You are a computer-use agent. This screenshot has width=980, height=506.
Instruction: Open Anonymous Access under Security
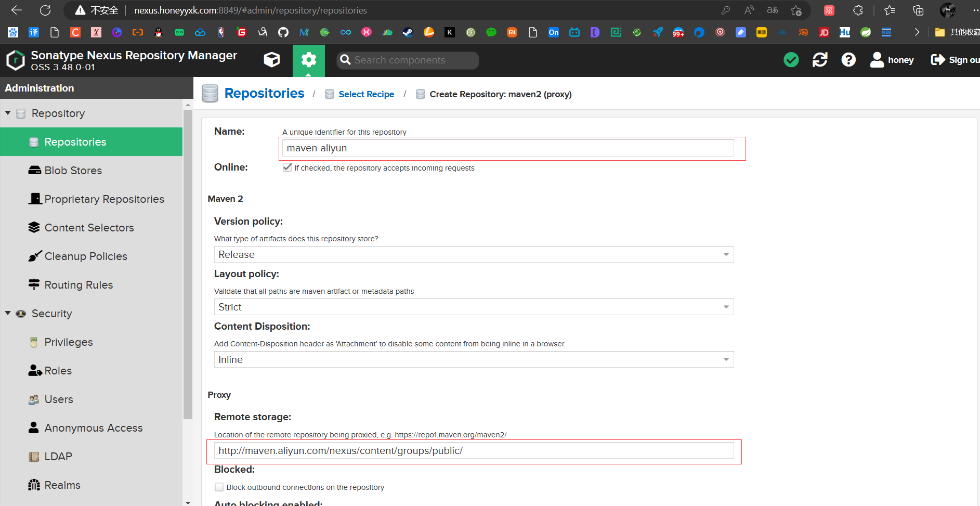[91, 427]
